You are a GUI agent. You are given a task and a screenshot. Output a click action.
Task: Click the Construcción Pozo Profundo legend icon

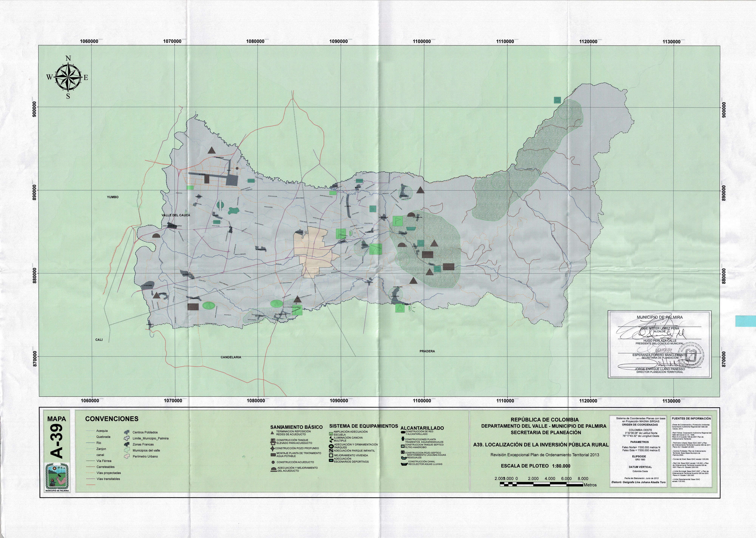point(273,448)
